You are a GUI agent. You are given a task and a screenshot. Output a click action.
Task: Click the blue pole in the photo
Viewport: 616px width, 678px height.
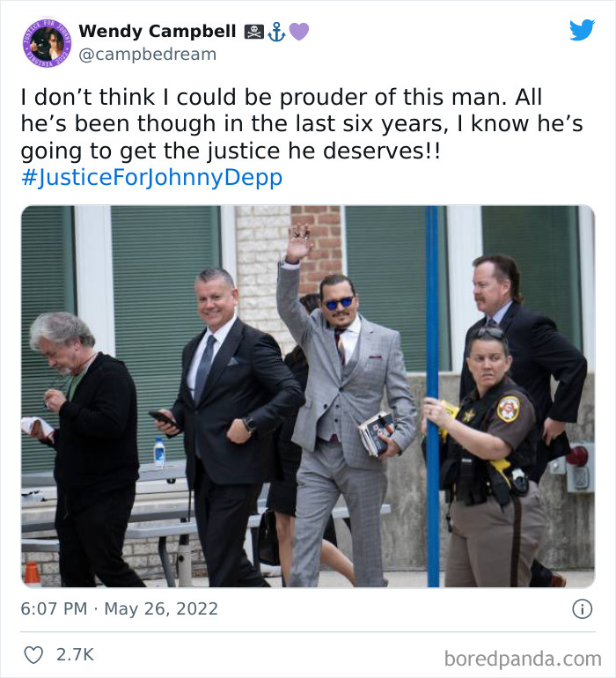(432, 396)
